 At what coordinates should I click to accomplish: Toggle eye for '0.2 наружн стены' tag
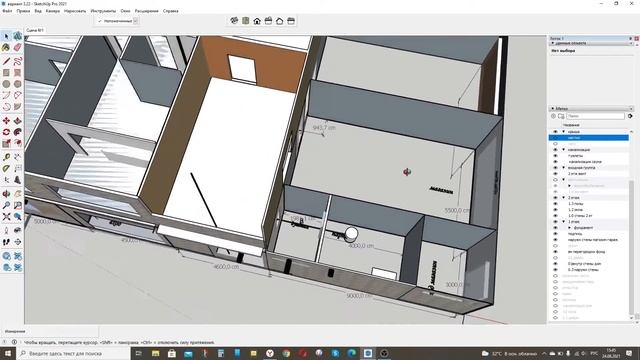[555, 269]
